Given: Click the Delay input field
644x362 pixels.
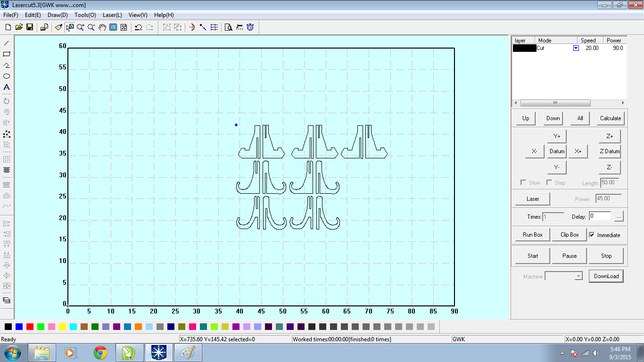Looking at the screenshot, I should 600,216.
